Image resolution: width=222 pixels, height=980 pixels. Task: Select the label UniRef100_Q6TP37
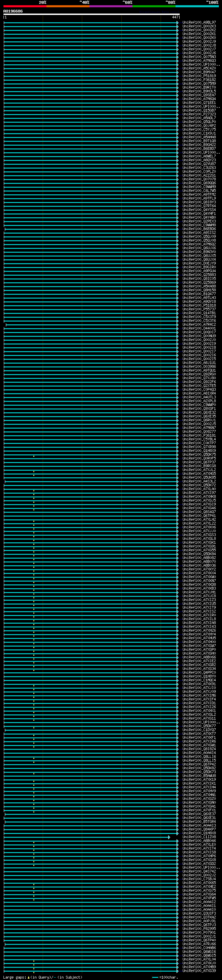(199, 462)
